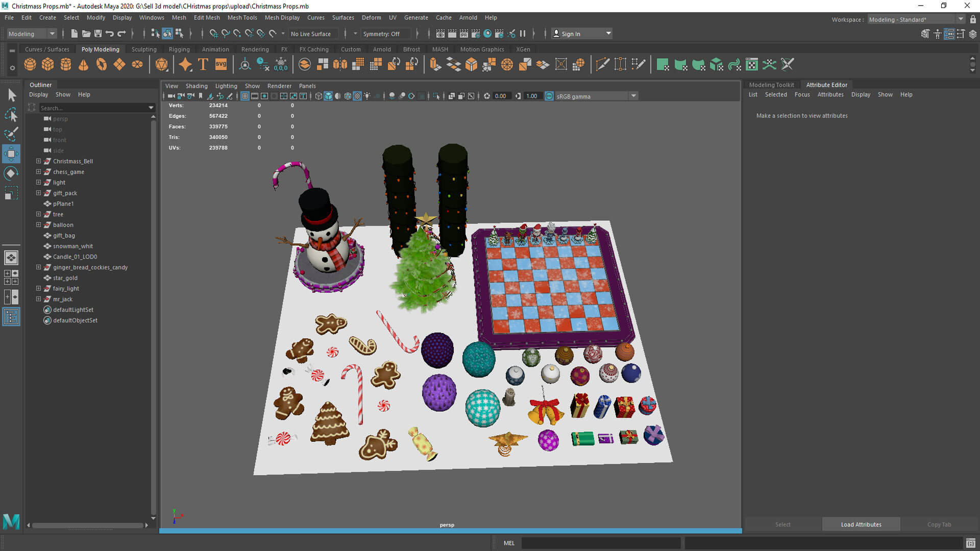Click the SVG import shelf icon
980x551 pixels.
(x=221, y=64)
